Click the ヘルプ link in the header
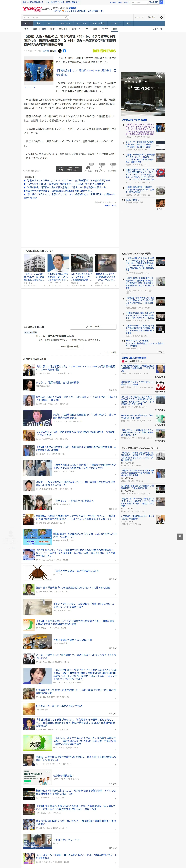186x868 pixels. coord(127,2)
